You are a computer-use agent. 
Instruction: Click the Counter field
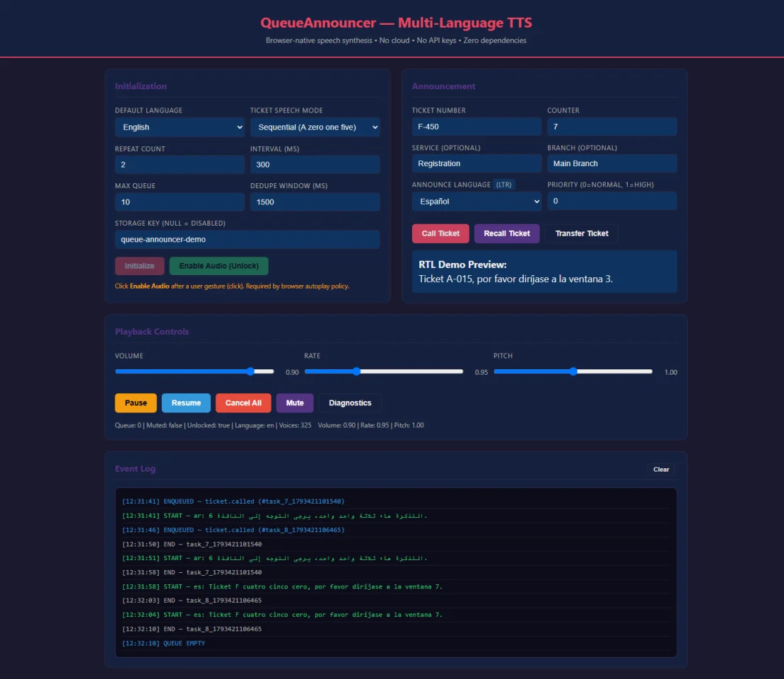point(612,127)
